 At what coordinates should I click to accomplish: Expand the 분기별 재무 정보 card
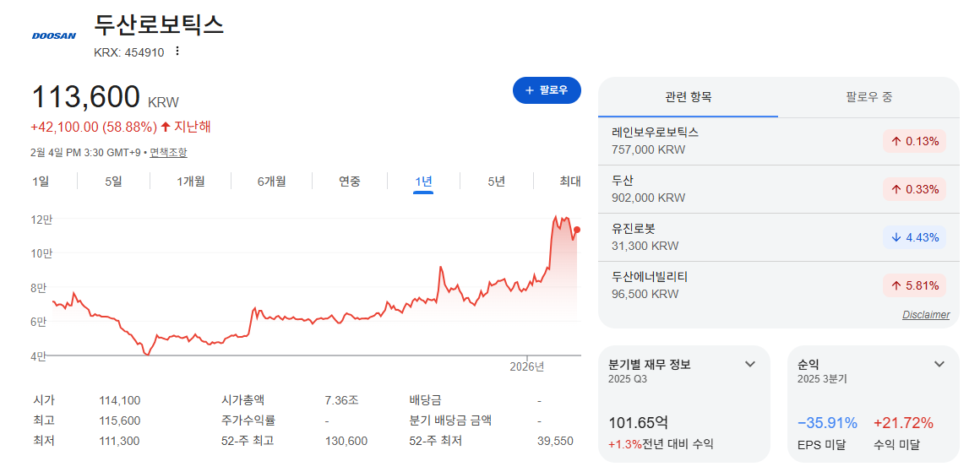click(x=750, y=364)
